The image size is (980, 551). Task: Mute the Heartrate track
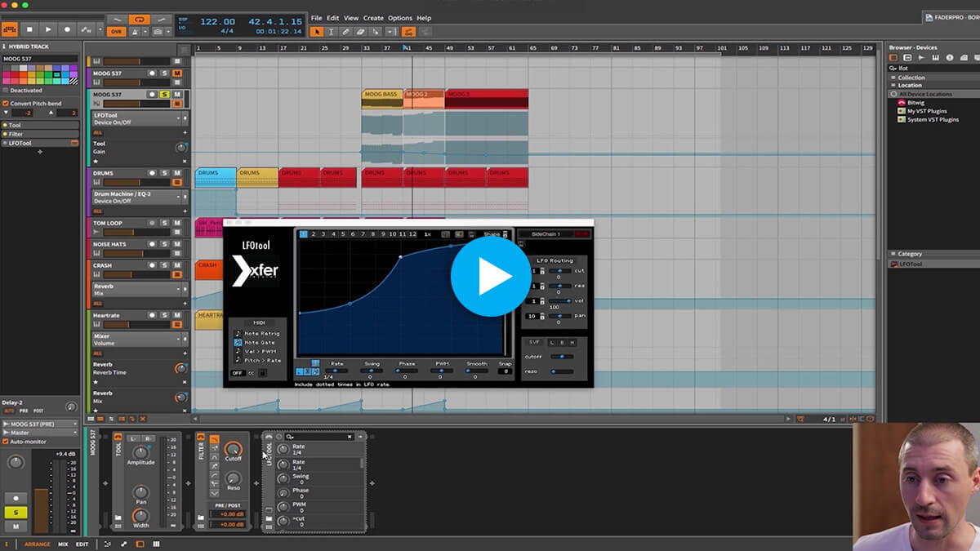tap(177, 315)
